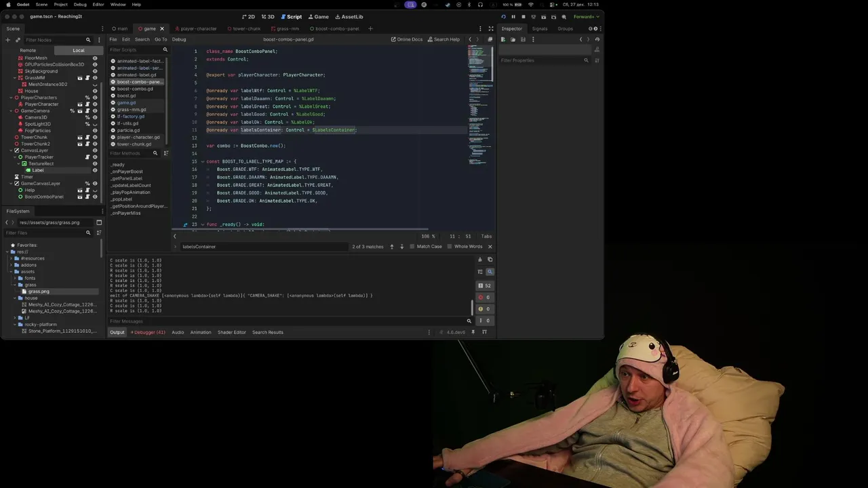Image resolution: width=868 pixels, height=488 pixels.
Task: Collapse the GrassMM node
Action: (x=15, y=78)
